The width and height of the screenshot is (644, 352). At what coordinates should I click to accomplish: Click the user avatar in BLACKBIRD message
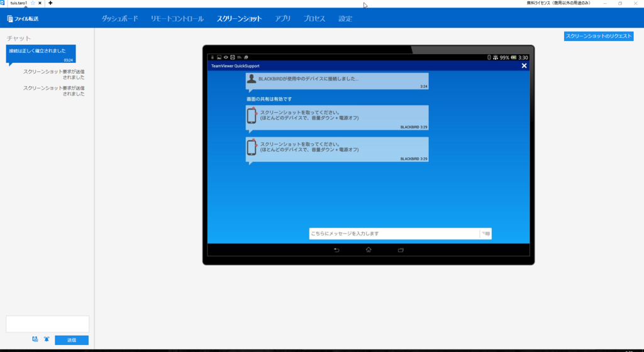(x=252, y=79)
